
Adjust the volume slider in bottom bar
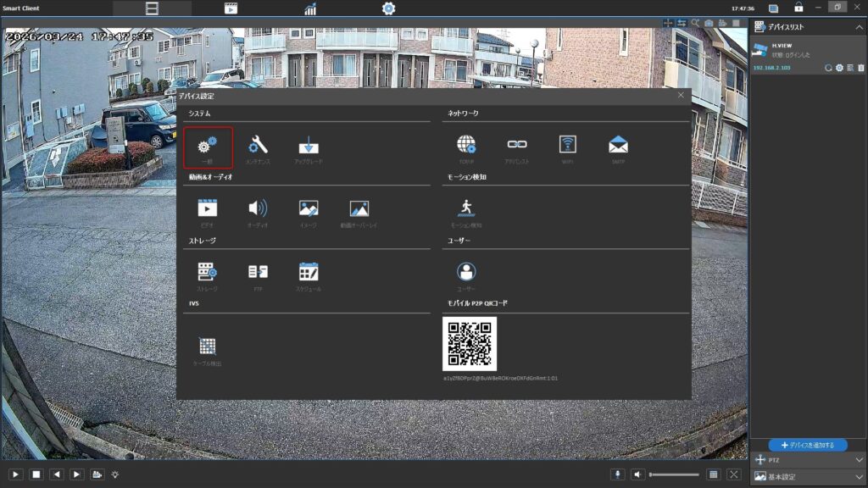point(674,474)
